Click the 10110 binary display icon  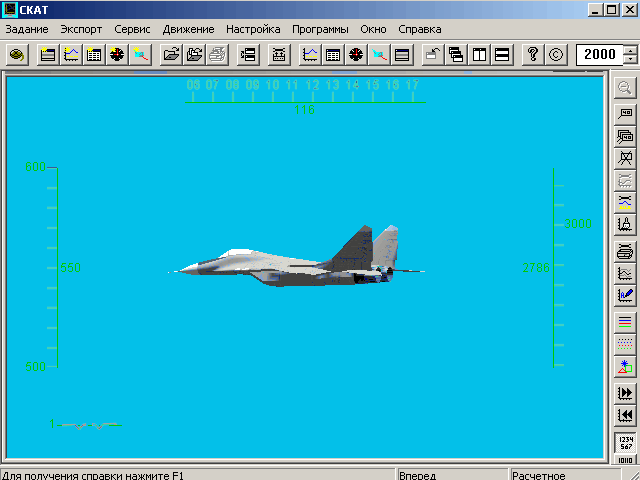pyautogui.click(x=625, y=460)
